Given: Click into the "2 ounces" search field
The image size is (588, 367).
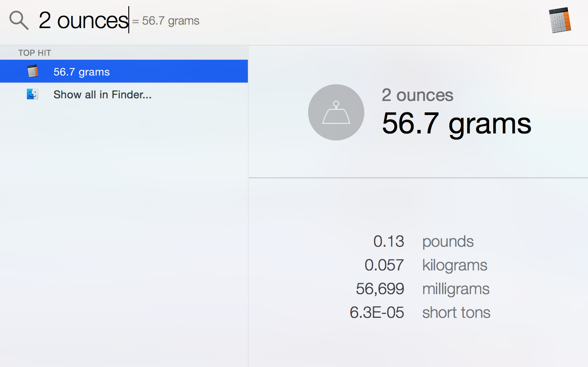Looking at the screenshot, I should tap(83, 21).
